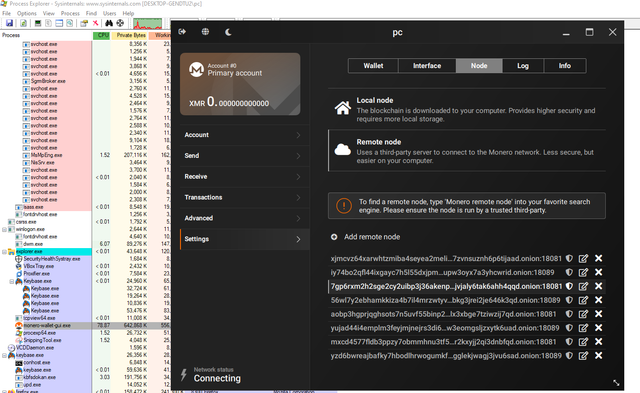Click the close wallet logout icon

182,32
